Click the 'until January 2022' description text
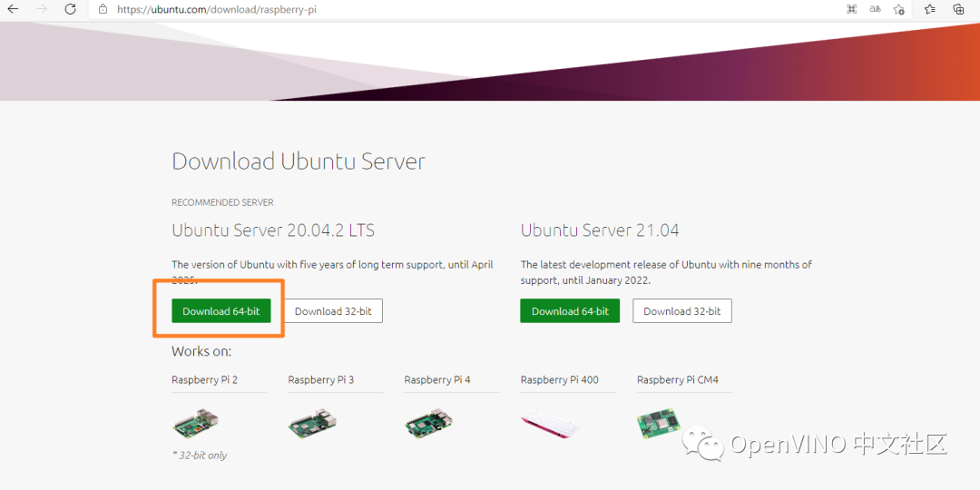This screenshot has width=980, height=490. click(x=605, y=280)
